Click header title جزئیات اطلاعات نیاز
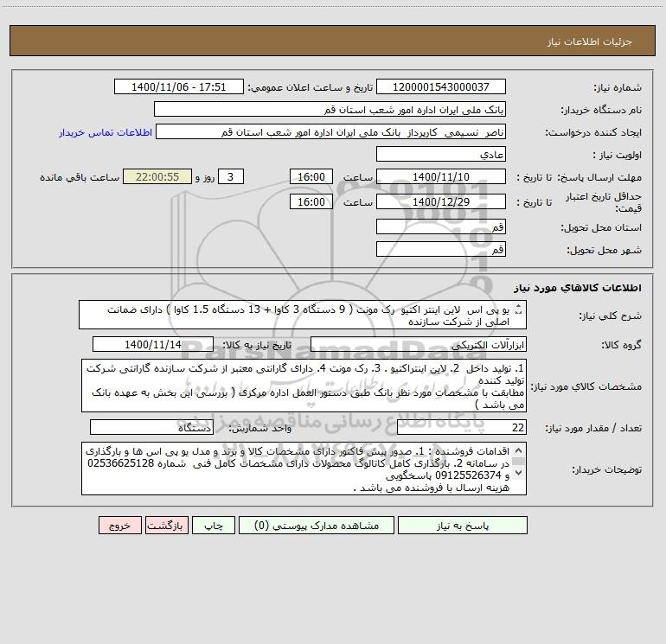Image resolution: width=666 pixels, height=644 pixels. (590, 41)
